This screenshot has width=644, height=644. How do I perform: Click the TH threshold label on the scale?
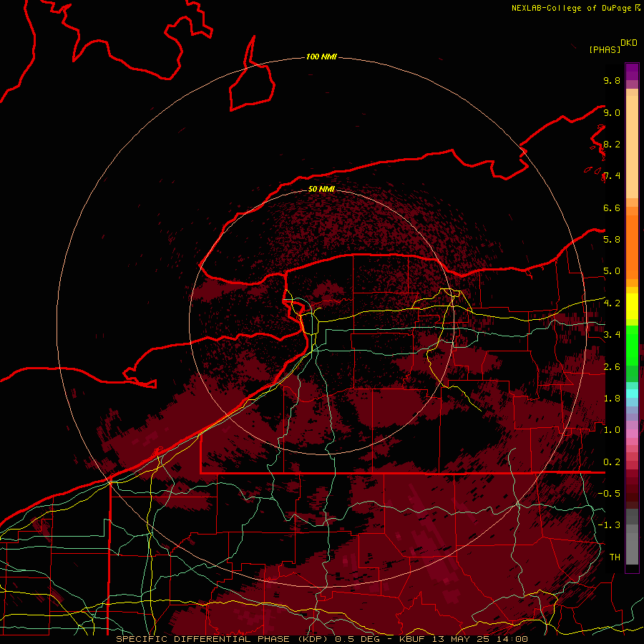click(x=615, y=557)
